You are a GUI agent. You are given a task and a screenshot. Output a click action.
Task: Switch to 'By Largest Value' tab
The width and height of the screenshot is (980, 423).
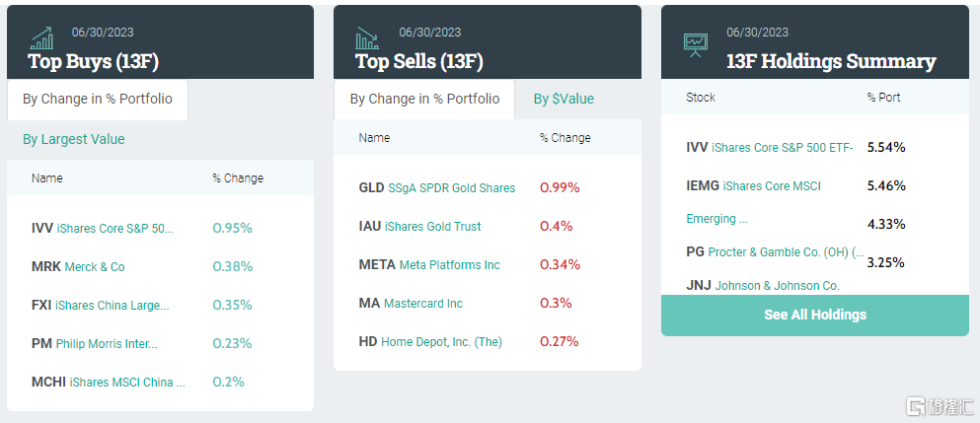pyautogui.click(x=74, y=139)
